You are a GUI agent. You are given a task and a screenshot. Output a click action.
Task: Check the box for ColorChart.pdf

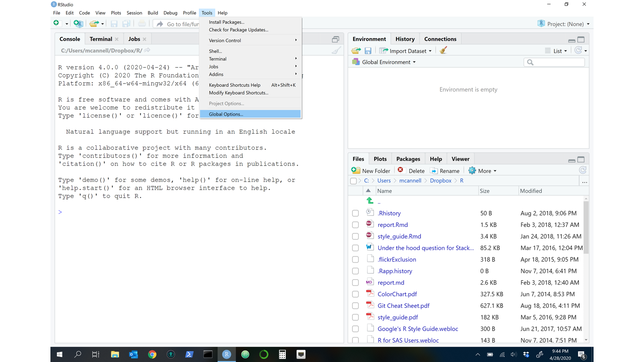(355, 294)
